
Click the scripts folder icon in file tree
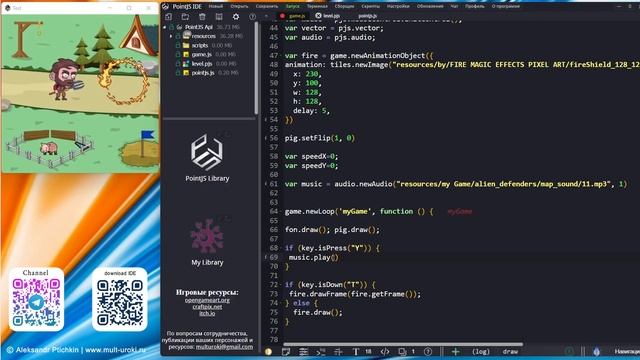pos(186,45)
